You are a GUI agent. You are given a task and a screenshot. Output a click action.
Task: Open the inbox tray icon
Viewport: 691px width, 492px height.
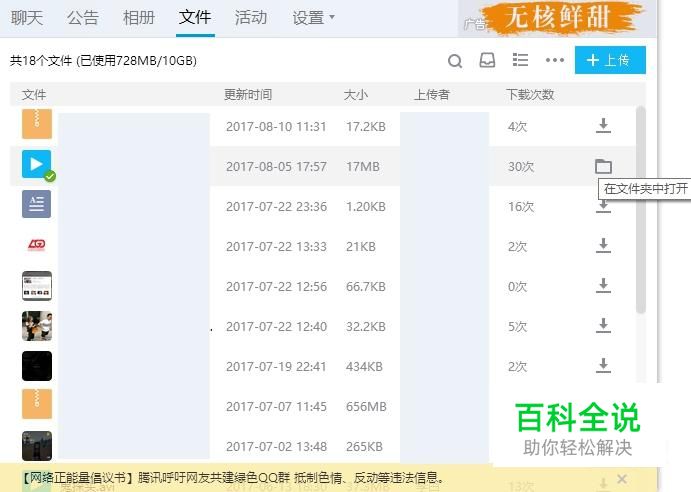487,60
